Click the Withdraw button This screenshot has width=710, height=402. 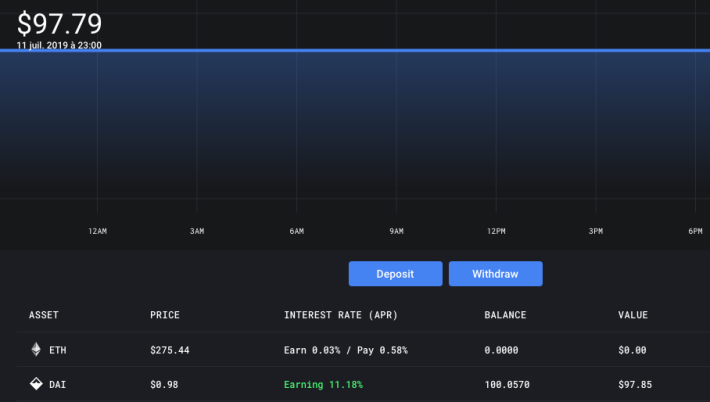pyautogui.click(x=495, y=273)
